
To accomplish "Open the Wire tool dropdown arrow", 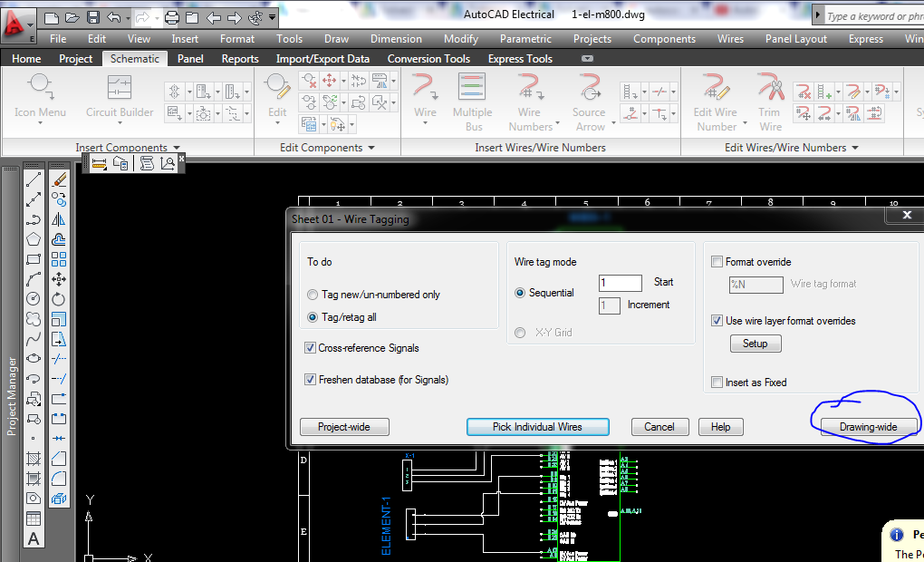I will 425,123.
